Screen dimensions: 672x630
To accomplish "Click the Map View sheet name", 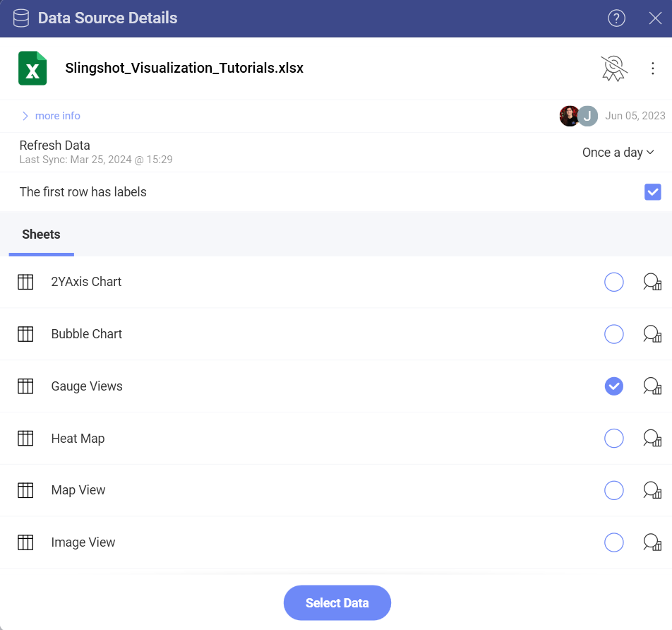I will tap(78, 490).
